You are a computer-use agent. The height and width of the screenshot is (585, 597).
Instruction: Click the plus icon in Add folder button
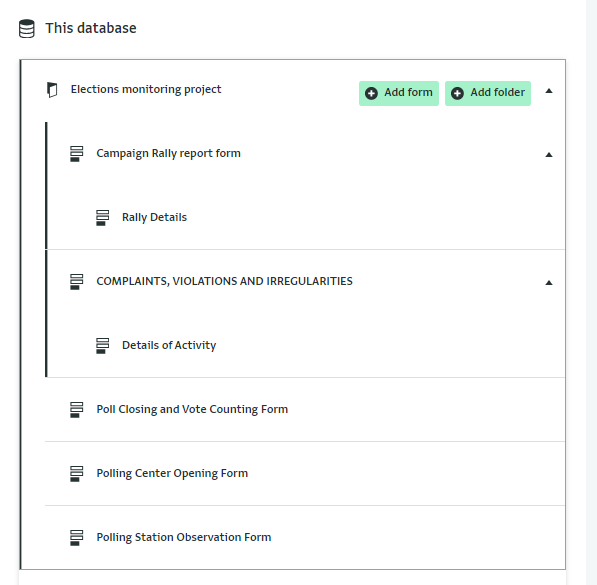click(457, 93)
